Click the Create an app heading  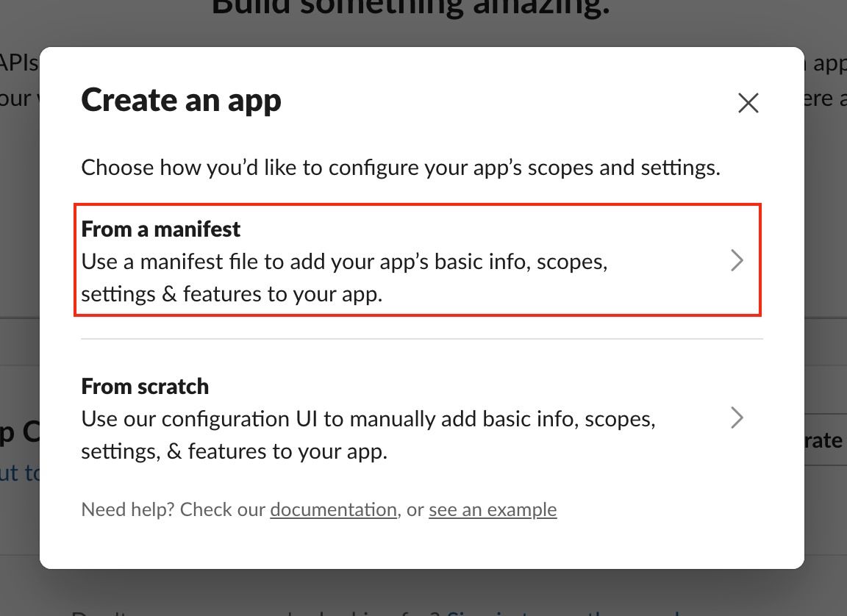[181, 100]
